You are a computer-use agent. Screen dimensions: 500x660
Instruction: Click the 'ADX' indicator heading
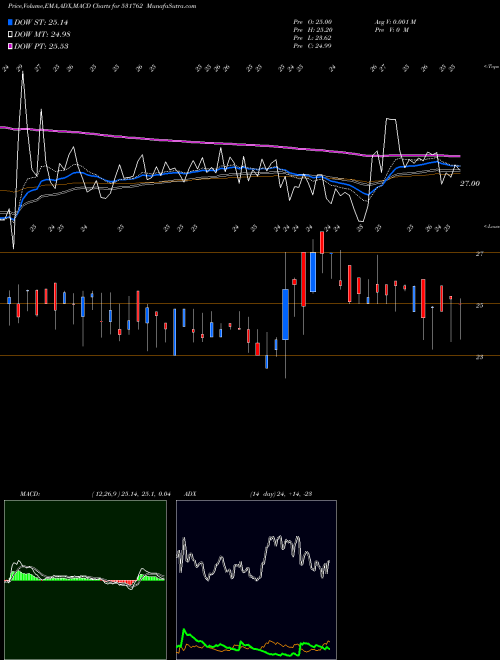[x=190, y=494]
